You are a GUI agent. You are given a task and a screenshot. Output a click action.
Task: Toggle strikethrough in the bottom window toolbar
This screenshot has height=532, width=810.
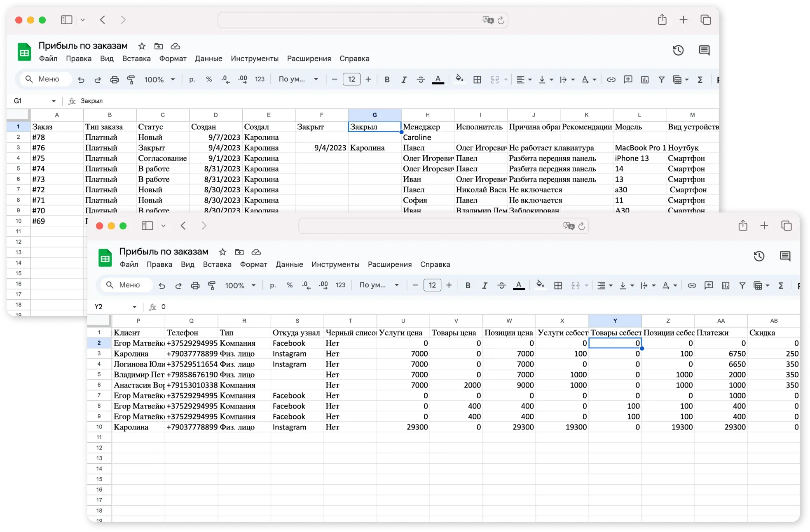[501, 285]
